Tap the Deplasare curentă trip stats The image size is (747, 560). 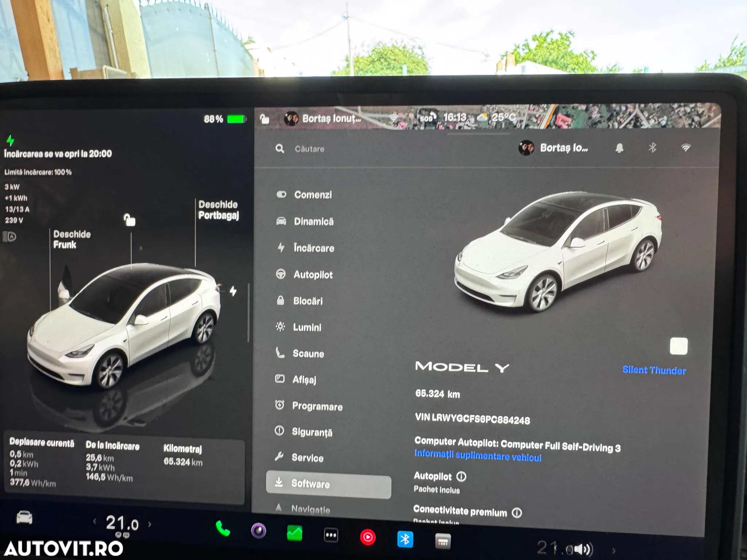coord(42,462)
